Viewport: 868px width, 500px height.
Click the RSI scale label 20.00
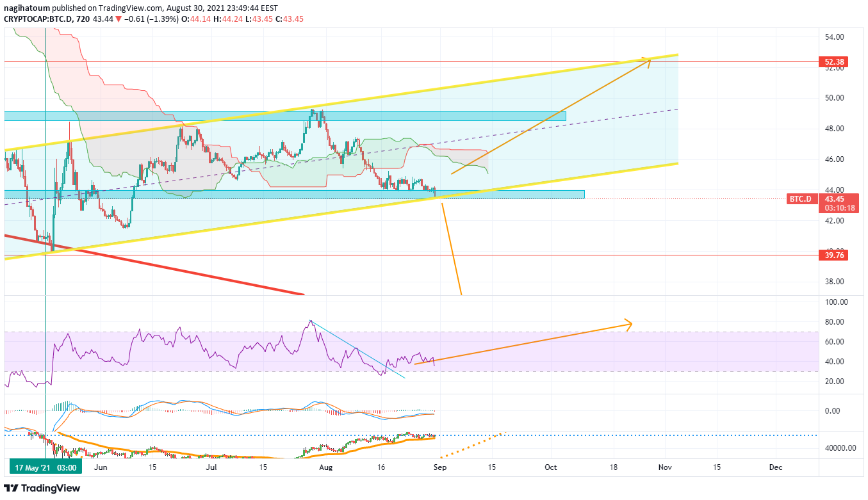[x=833, y=382]
